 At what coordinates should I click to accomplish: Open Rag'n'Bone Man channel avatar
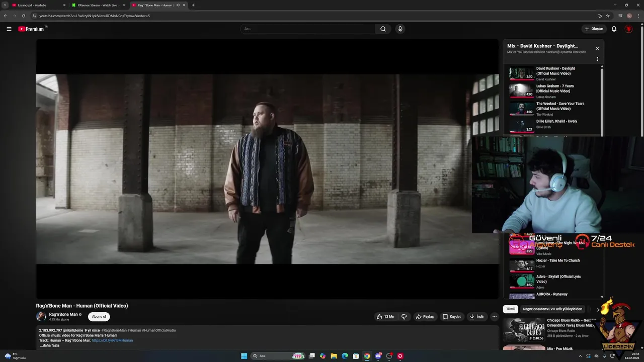click(41, 317)
